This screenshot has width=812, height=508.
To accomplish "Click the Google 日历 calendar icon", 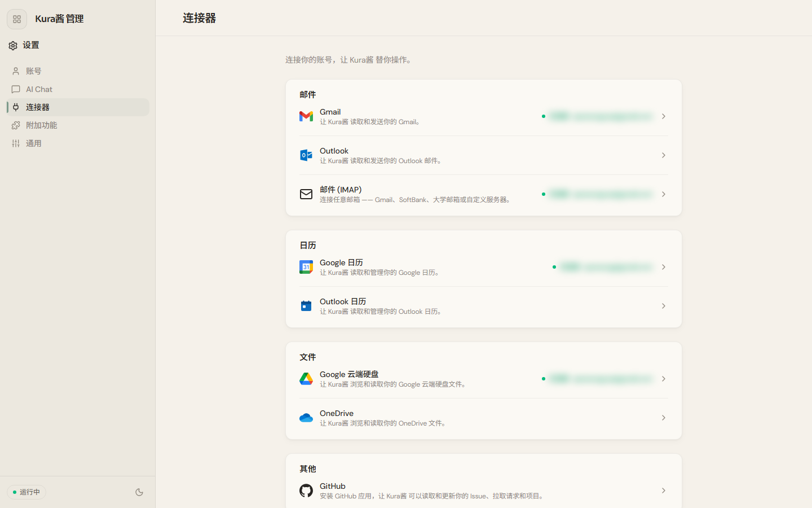I will [306, 267].
